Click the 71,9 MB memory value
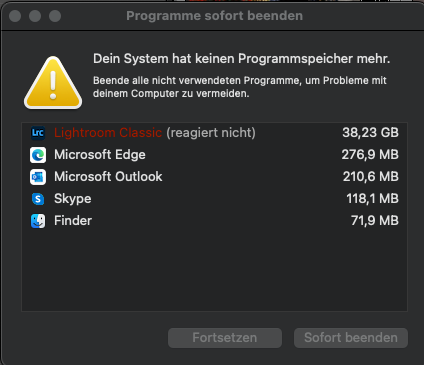Image resolution: width=424 pixels, height=365 pixels. [375, 221]
